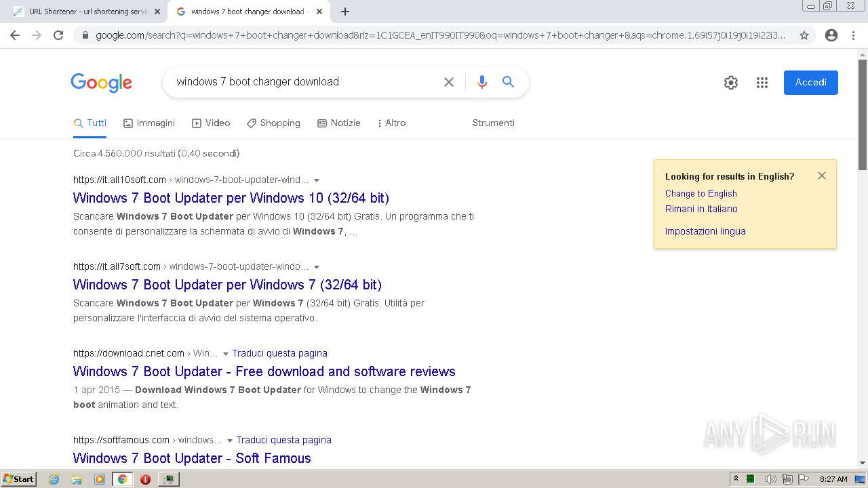
Task: Open the network tray icon
Action: coord(787,479)
